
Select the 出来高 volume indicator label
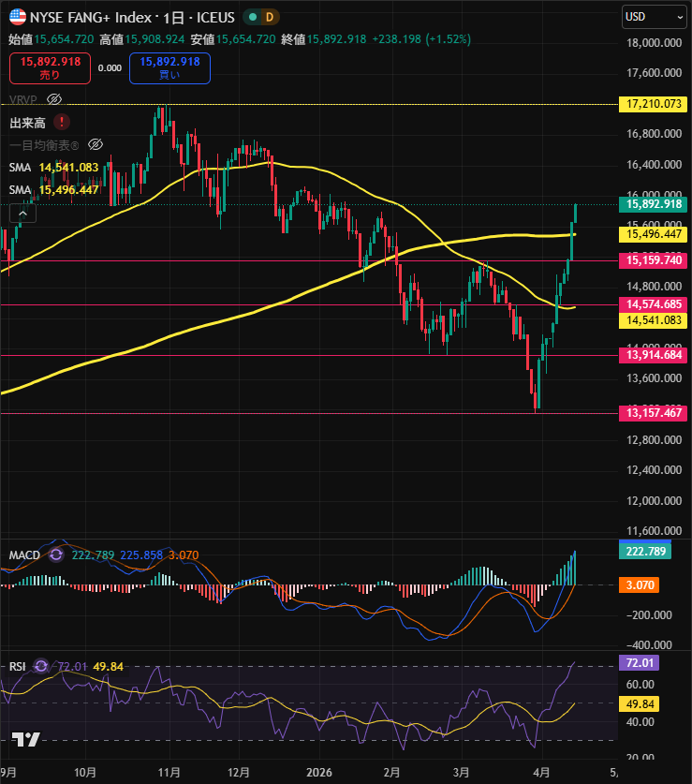(x=28, y=122)
